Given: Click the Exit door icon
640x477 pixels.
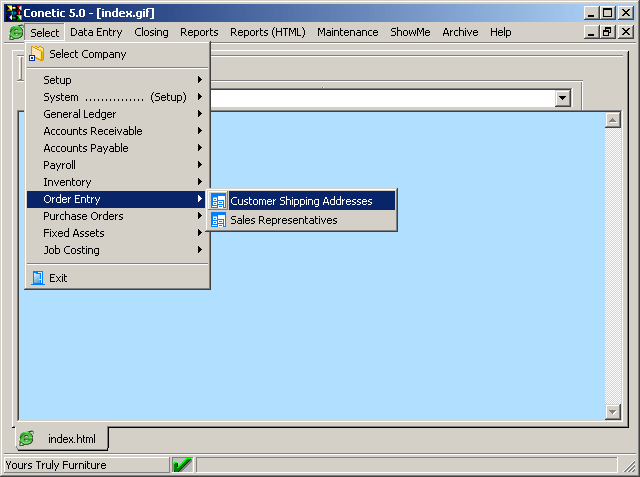Looking at the screenshot, I should pos(38,278).
